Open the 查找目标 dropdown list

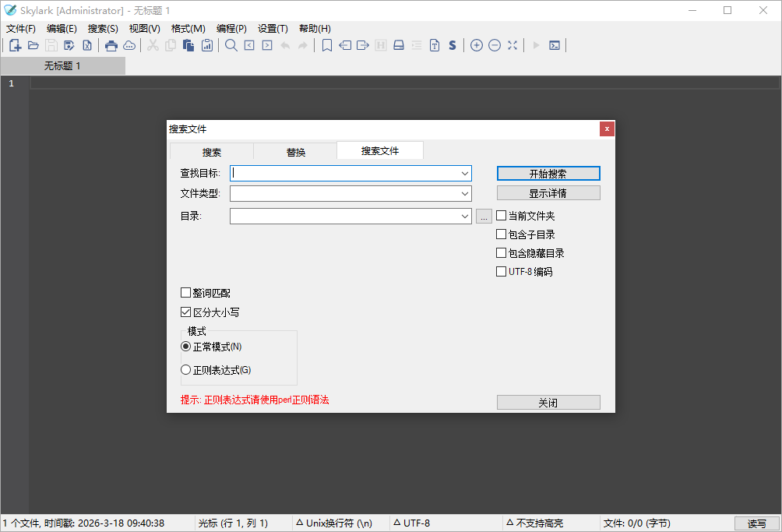(466, 173)
